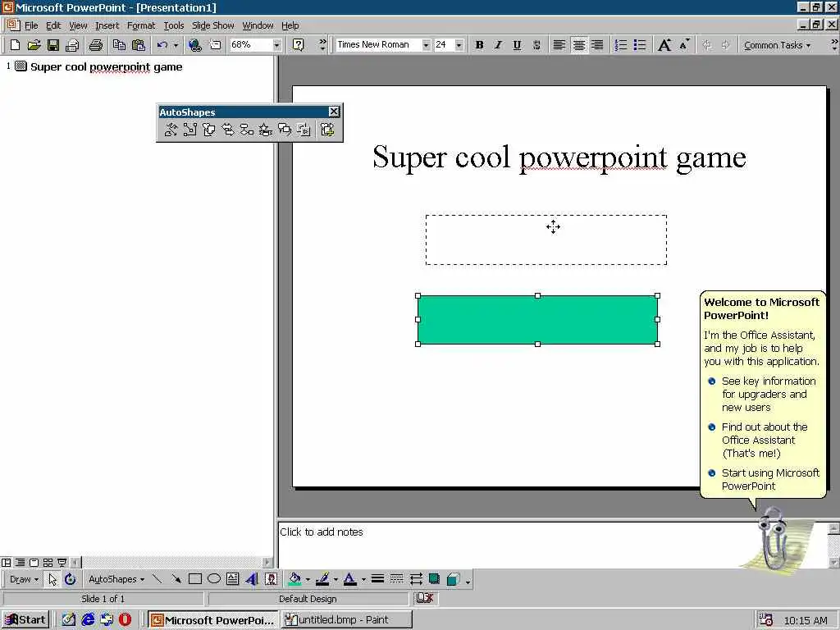Open Shadow settings on Drawing toolbar
The height and width of the screenshot is (630, 840).
pyautogui.click(x=434, y=579)
